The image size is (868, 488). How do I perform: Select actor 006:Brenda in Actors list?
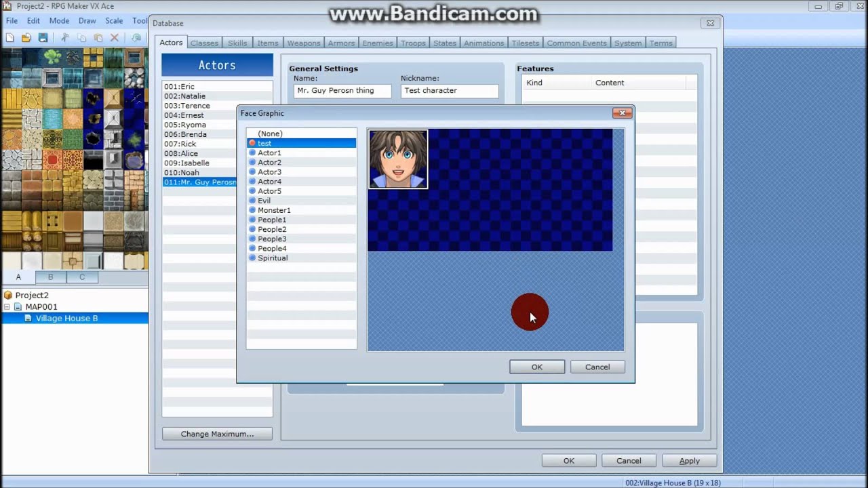click(x=217, y=134)
